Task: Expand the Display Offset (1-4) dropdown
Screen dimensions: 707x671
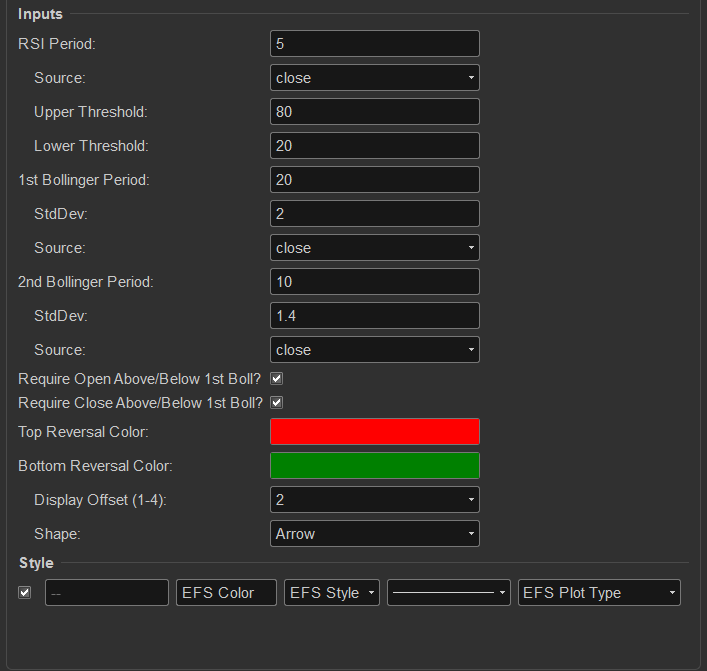Action: tap(374, 500)
